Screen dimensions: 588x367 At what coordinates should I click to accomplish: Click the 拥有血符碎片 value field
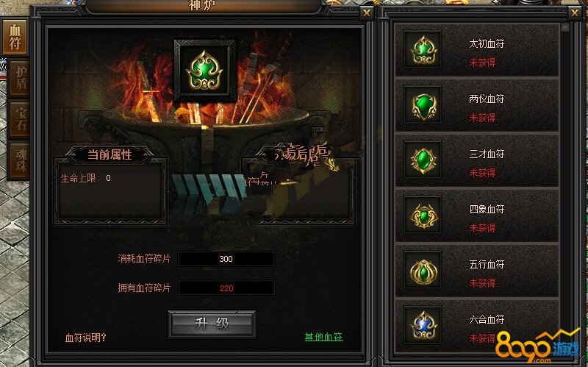pos(226,288)
